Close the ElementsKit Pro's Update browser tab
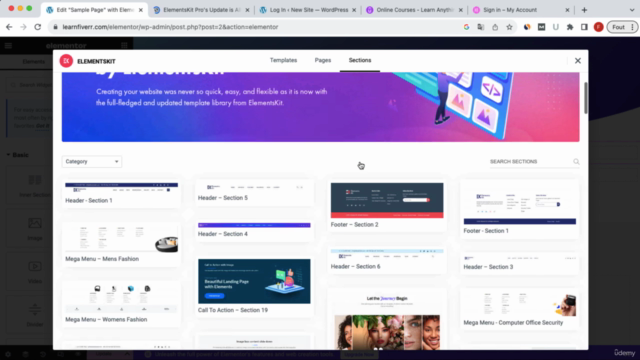This screenshot has width=640, height=360. pos(247,10)
